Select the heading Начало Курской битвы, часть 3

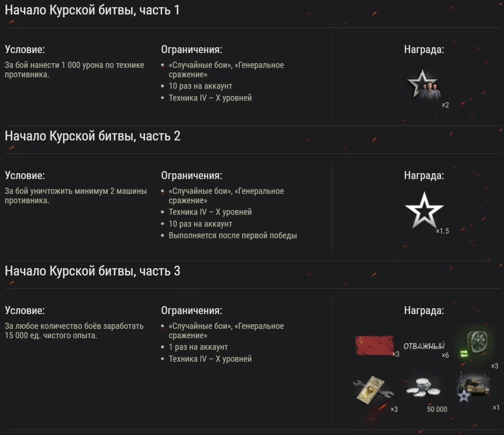pyautogui.click(x=93, y=271)
